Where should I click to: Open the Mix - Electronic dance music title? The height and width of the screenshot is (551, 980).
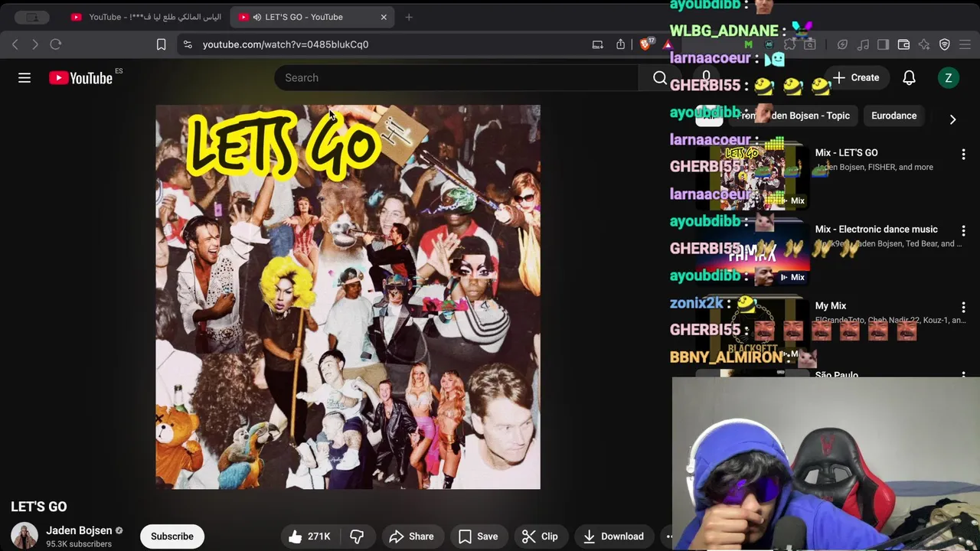(x=877, y=230)
